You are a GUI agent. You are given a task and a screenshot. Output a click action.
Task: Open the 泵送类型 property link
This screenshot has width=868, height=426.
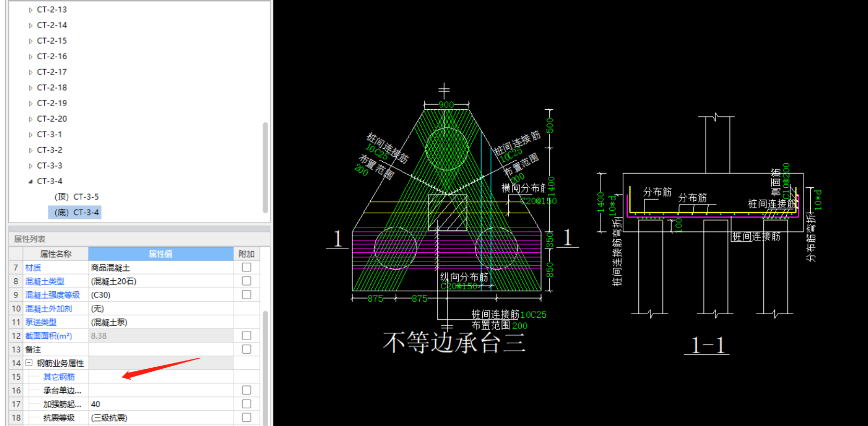[x=41, y=322]
